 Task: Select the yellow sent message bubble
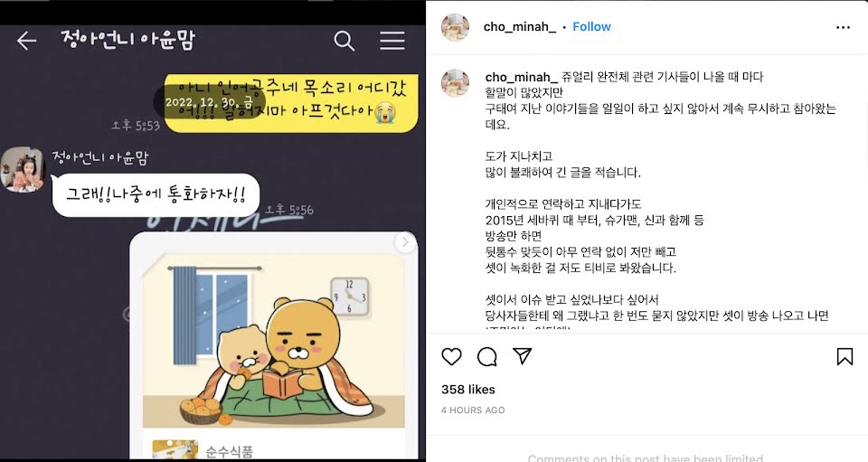(x=291, y=103)
